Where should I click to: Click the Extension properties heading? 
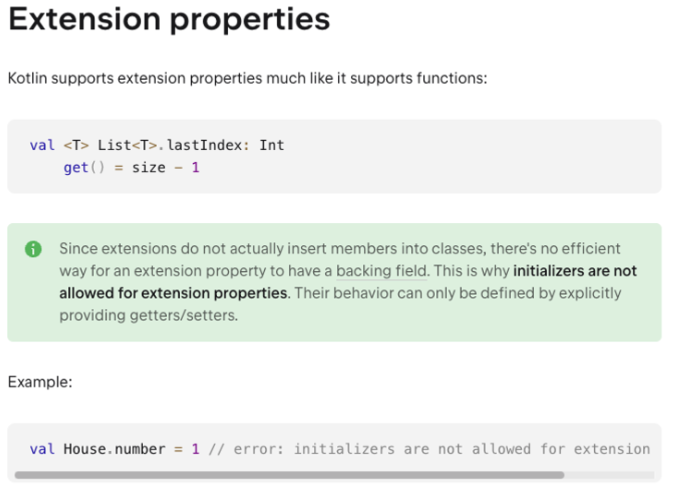click(169, 19)
